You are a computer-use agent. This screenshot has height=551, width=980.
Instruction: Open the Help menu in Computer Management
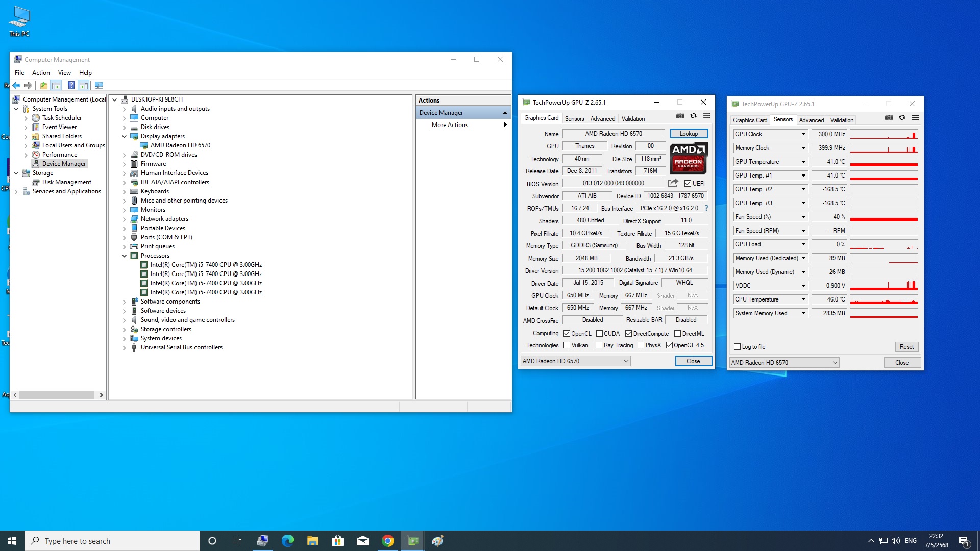(x=85, y=73)
